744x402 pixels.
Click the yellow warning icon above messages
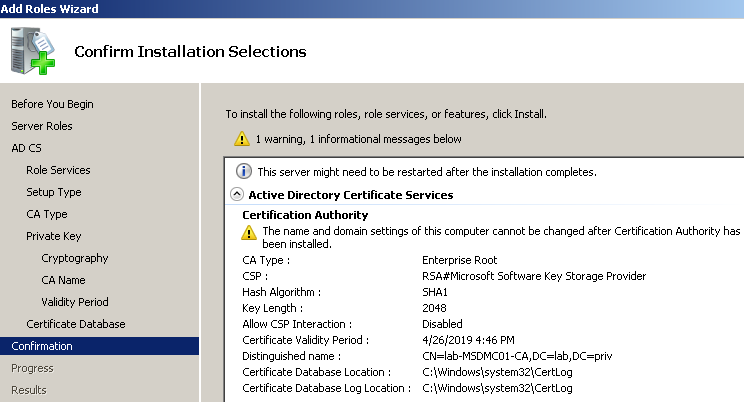tap(241, 139)
